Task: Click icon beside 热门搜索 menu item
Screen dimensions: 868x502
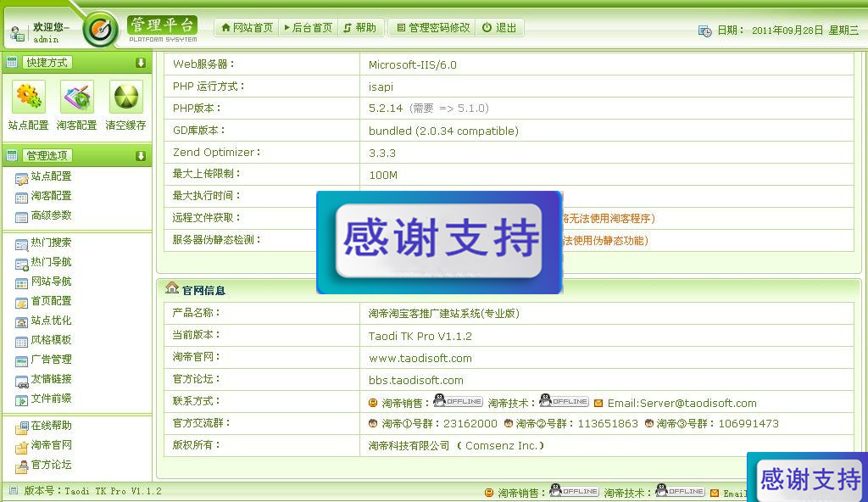Action: (21, 245)
